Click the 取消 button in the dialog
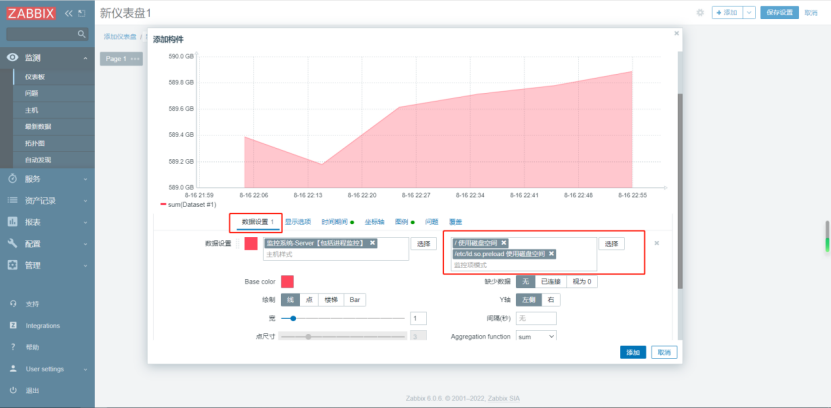This screenshot has width=831, height=408. click(x=664, y=352)
